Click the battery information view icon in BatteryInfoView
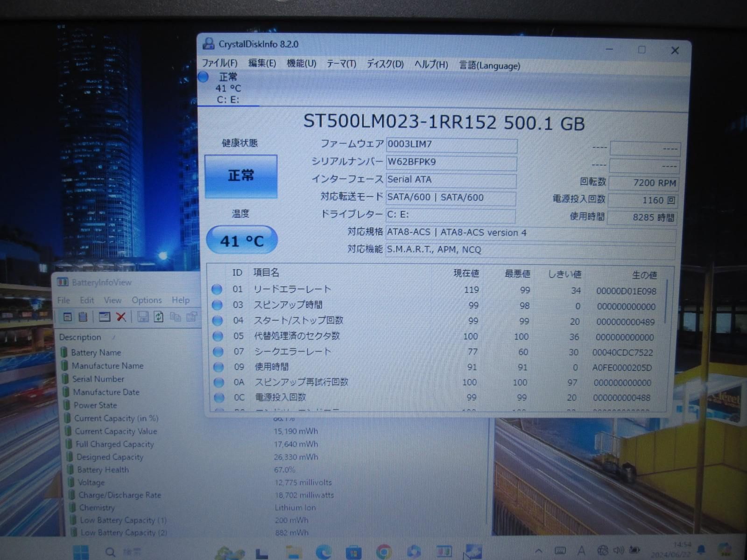This screenshot has width=747, height=560. pyautogui.click(x=68, y=317)
